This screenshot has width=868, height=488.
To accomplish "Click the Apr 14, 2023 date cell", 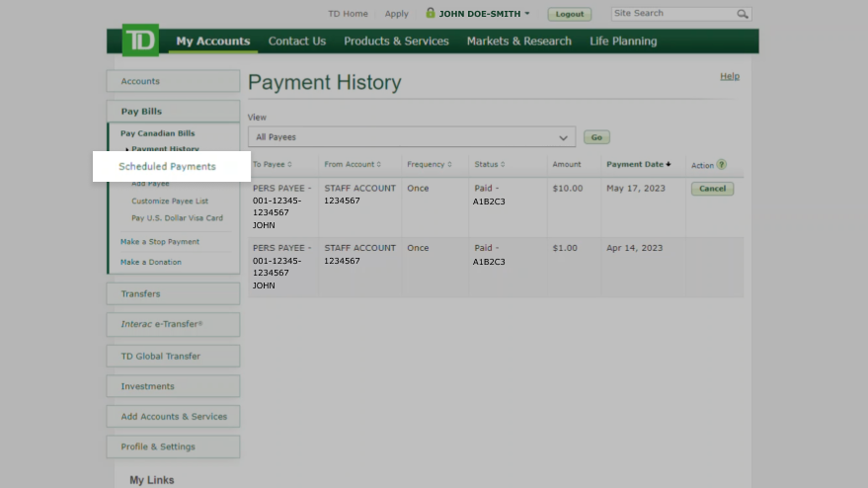I will coord(634,248).
